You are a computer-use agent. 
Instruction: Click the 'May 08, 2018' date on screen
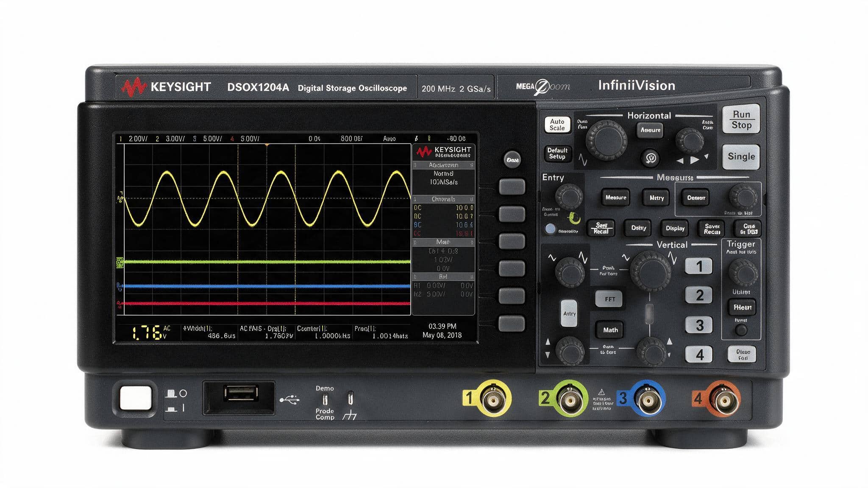pos(442,335)
